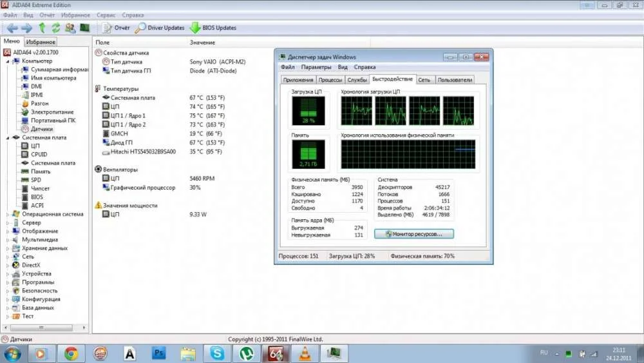Open the Отчёт report toolbar button

pyautogui.click(x=116, y=28)
